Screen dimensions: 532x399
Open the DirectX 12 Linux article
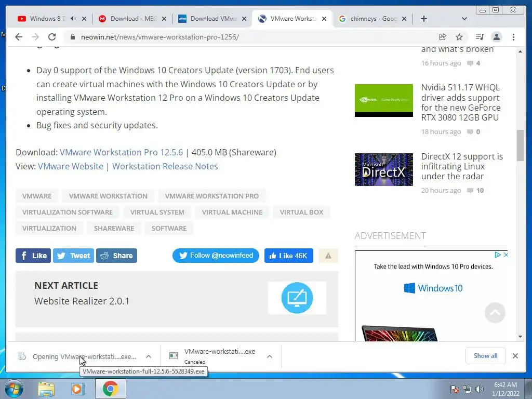pos(462,166)
